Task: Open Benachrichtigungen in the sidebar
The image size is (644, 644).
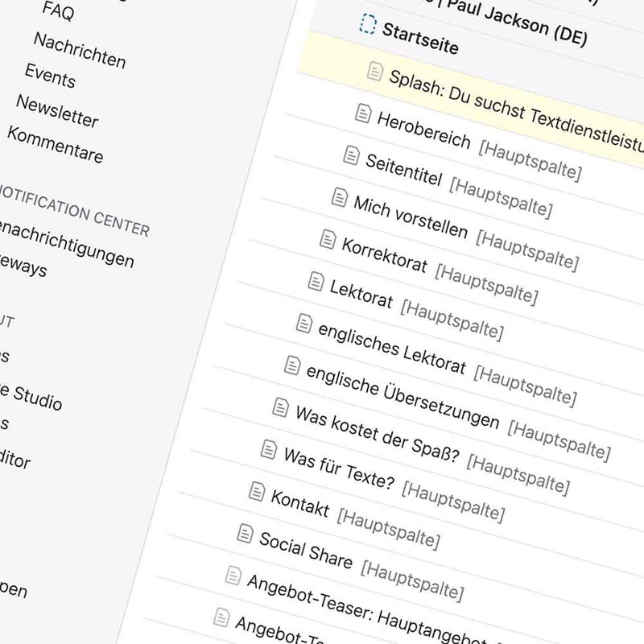Action: [66, 244]
